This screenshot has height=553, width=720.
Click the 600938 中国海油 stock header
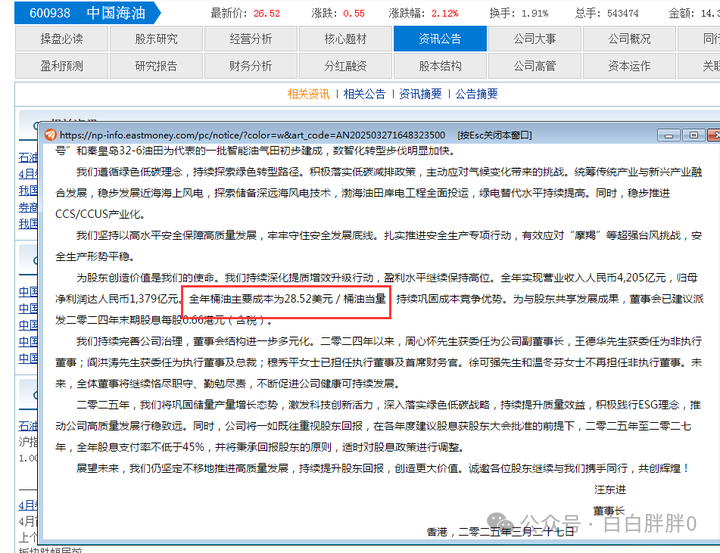87,13
